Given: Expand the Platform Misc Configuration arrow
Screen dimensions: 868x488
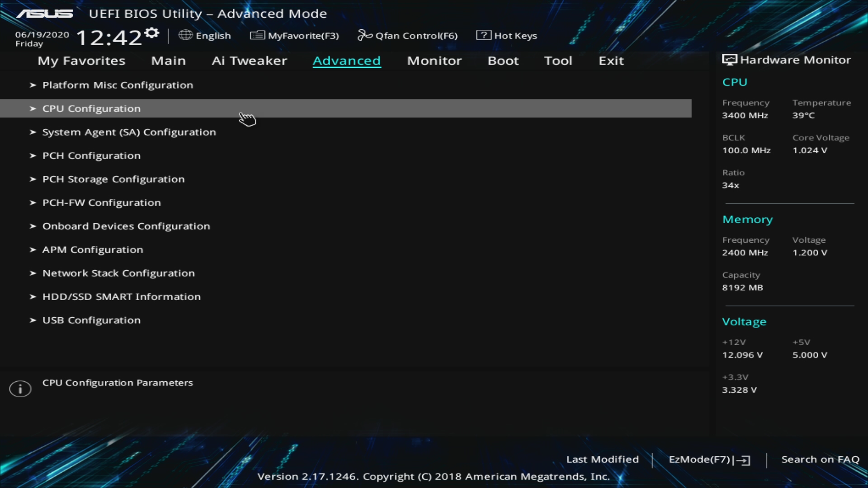Looking at the screenshot, I should coord(33,85).
